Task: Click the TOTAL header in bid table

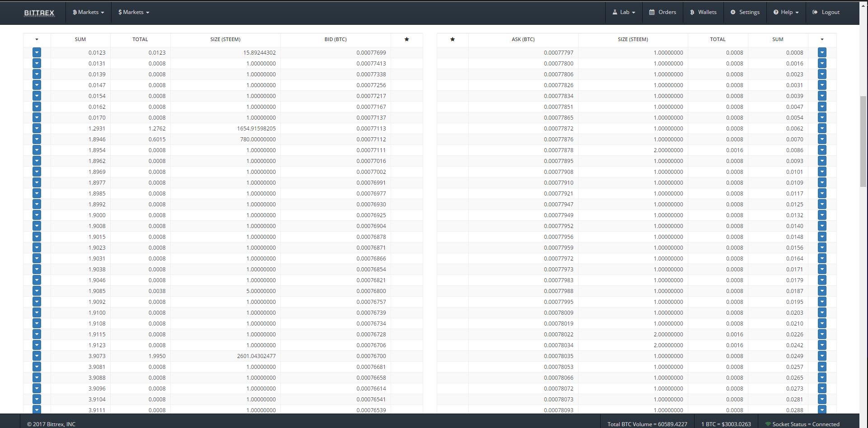Action: (x=140, y=39)
